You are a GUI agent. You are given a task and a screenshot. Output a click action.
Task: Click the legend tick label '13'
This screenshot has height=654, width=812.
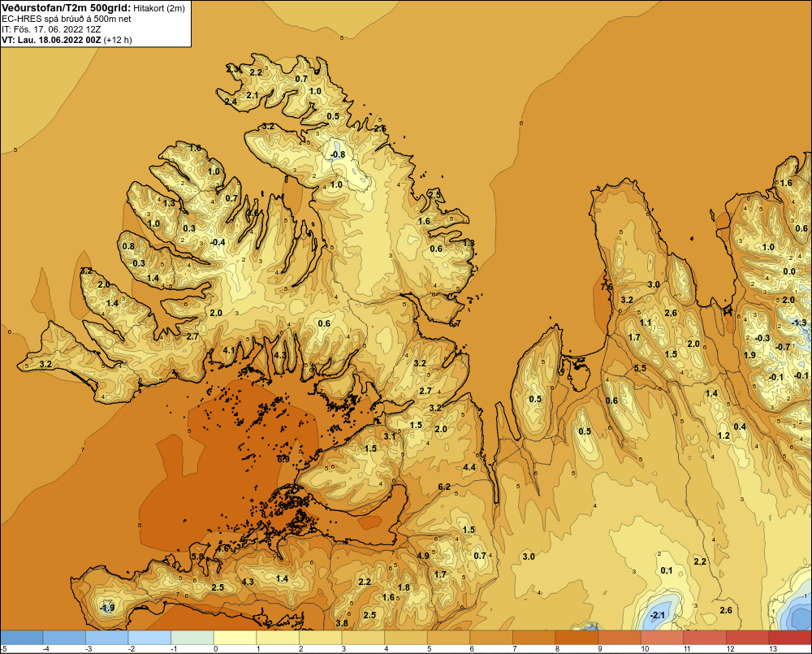click(773, 649)
